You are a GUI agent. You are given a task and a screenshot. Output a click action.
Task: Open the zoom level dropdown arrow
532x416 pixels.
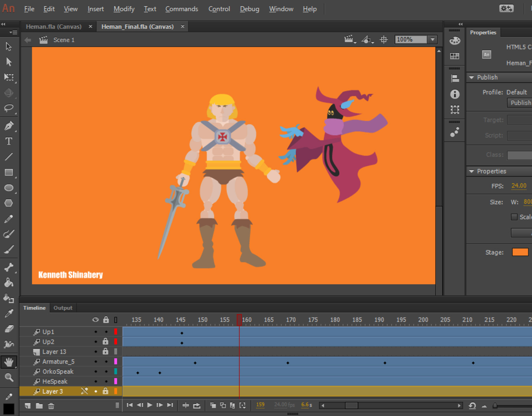pos(433,39)
